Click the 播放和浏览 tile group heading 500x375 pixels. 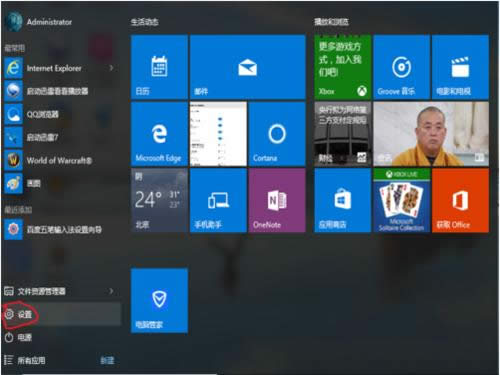point(331,22)
